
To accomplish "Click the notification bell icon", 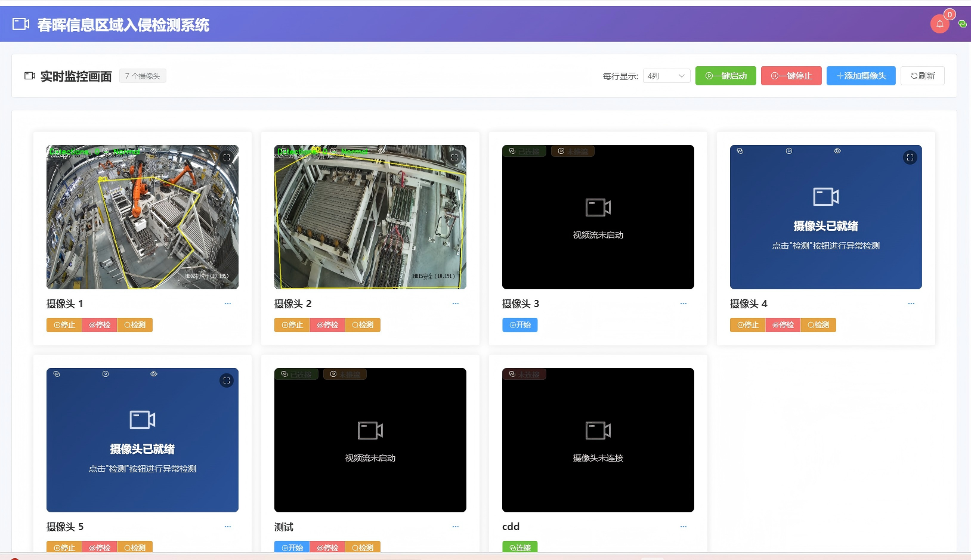I will click(x=939, y=24).
